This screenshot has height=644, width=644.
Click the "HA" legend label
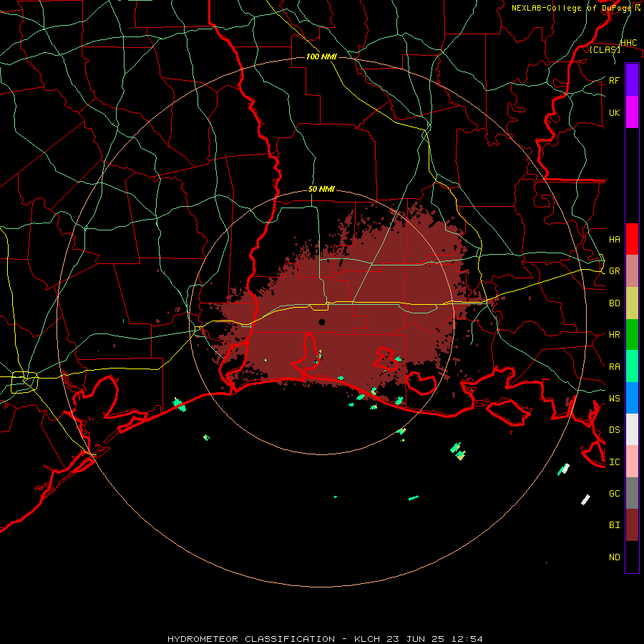point(614,239)
